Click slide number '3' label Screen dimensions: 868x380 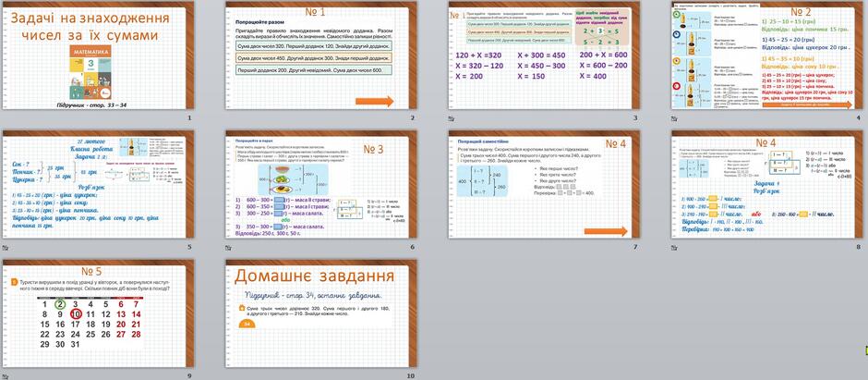(x=635, y=118)
